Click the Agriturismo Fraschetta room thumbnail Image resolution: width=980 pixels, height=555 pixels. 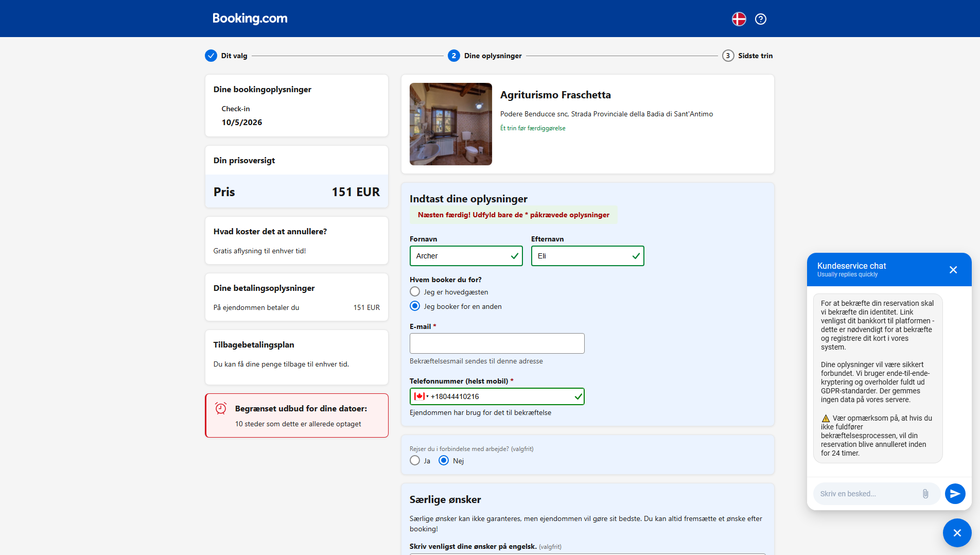point(451,124)
